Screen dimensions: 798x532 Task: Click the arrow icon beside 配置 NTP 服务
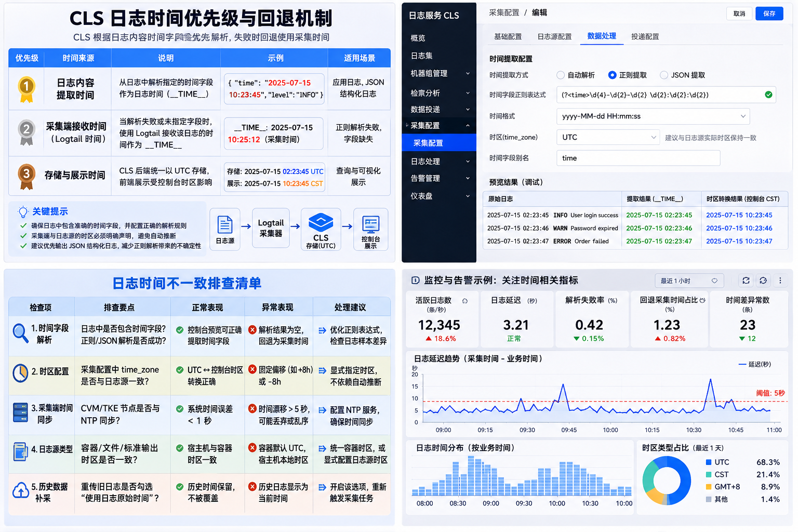click(x=322, y=410)
